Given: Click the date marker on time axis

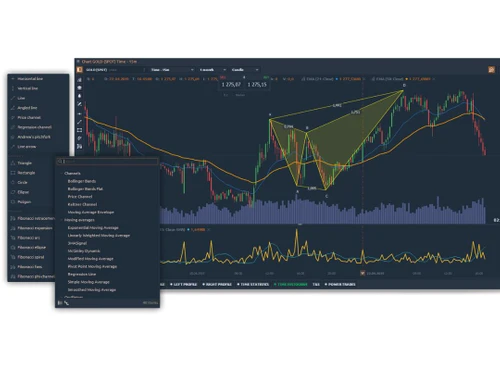Looking at the screenshot, I should coord(362,273).
